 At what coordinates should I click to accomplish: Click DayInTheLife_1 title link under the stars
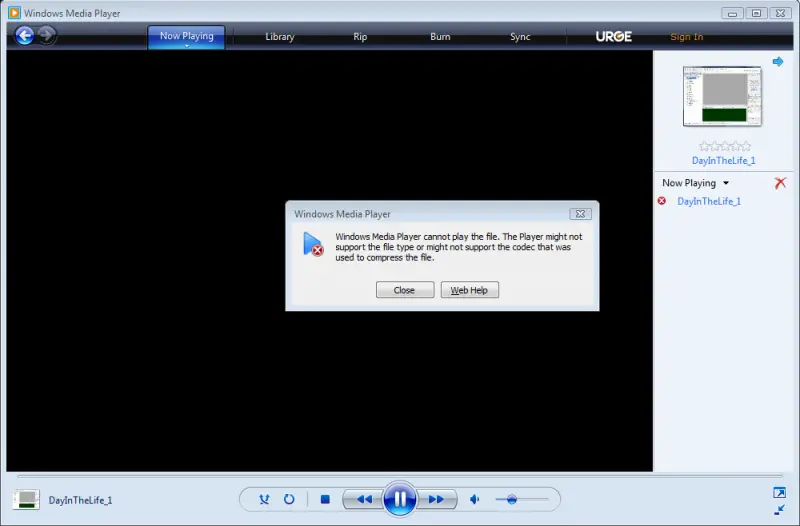click(x=723, y=161)
